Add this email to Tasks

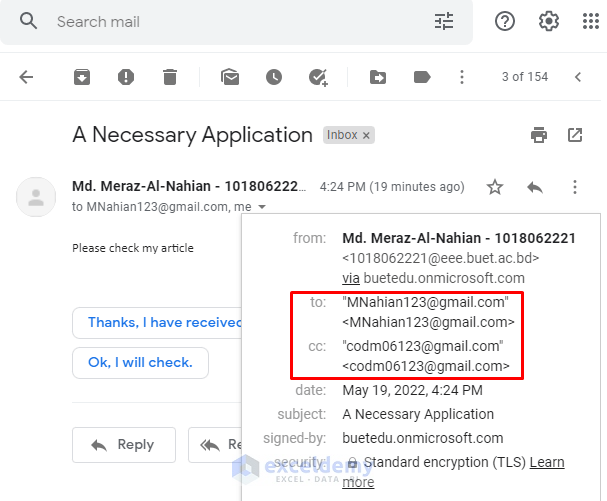point(319,77)
